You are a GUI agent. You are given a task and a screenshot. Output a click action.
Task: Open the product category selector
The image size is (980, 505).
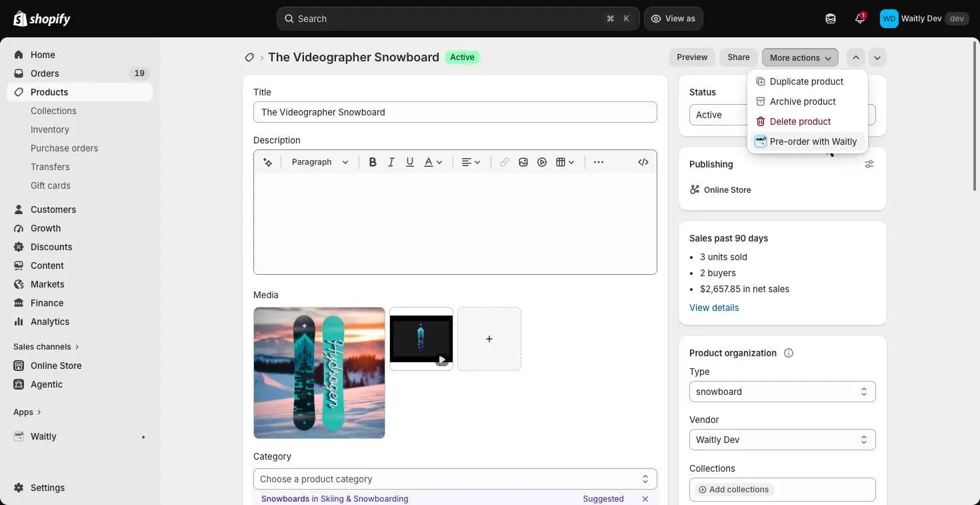[x=455, y=479]
